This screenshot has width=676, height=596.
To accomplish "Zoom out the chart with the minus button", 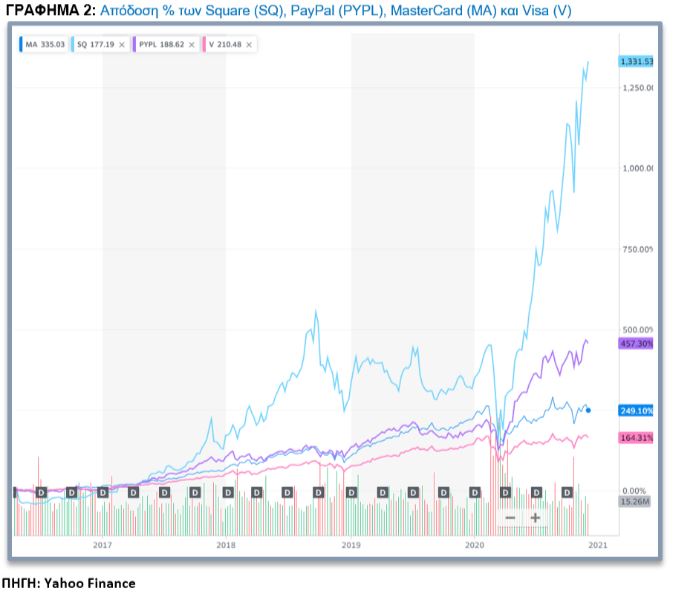I will pyautogui.click(x=510, y=518).
